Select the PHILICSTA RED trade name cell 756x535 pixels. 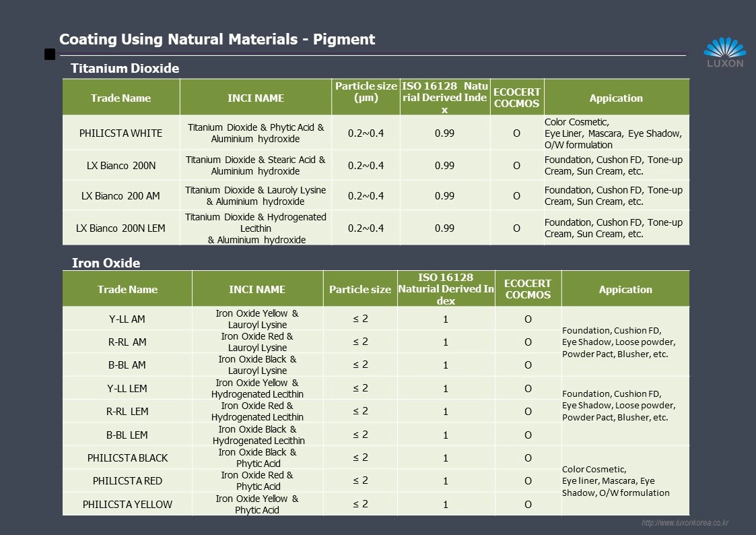[x=127, y=480]
